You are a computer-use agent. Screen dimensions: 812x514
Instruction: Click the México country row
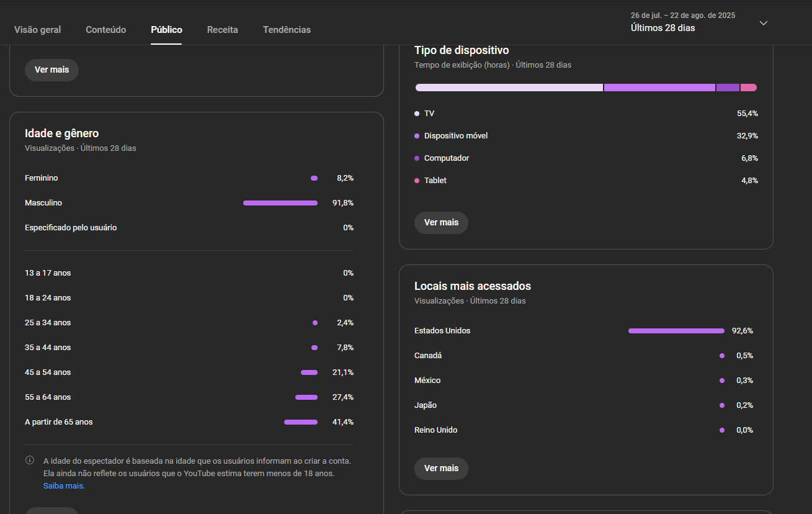584,381
